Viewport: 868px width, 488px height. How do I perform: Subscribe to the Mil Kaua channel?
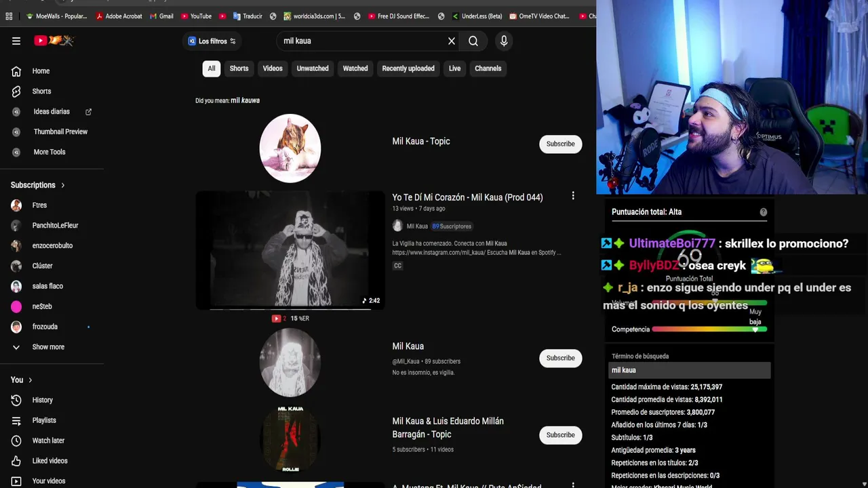coord(561,358)
